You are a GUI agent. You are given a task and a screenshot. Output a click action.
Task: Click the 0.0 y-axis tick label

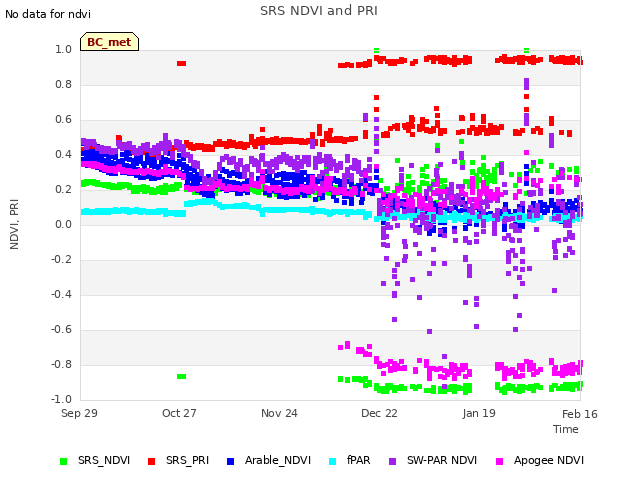(63, 224)
